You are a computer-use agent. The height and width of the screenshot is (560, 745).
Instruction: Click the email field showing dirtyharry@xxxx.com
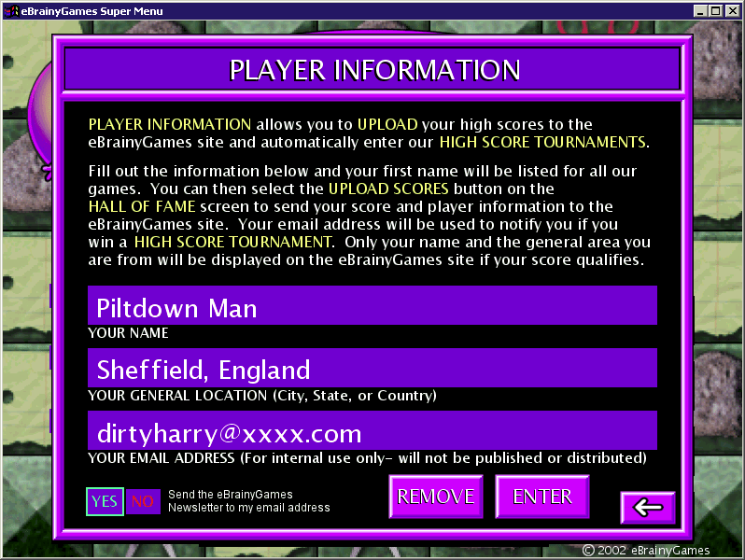372,430
